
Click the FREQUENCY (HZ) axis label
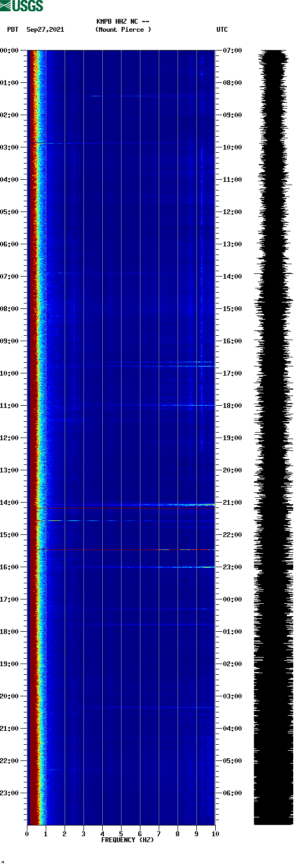(128, 840)
